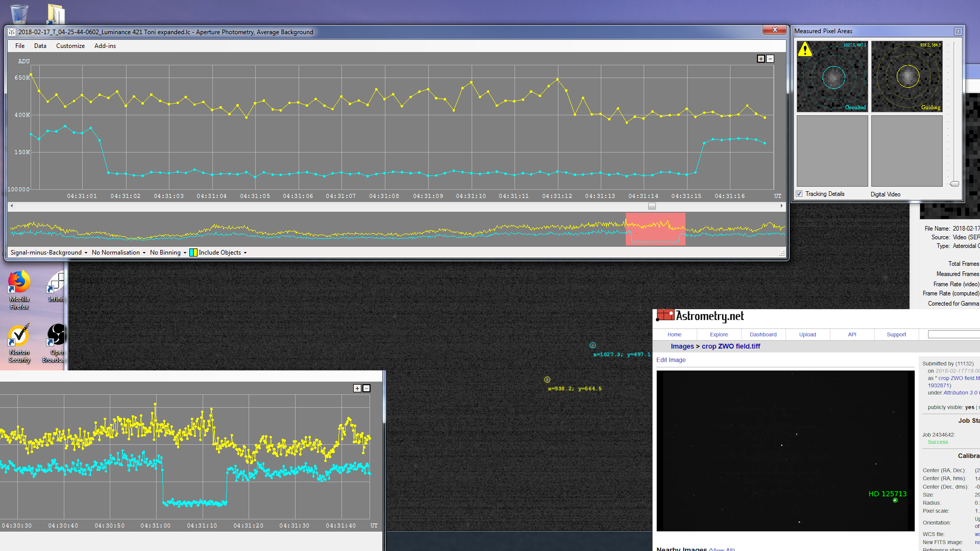
Task: Close the Measured Pixel Areas panel
Action: coord(958,31)
